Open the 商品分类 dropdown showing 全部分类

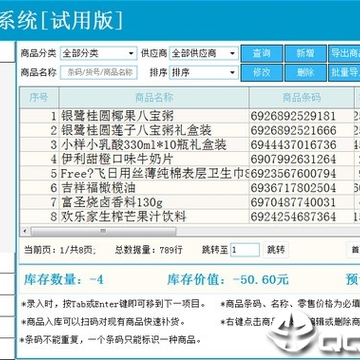(x=99, y=53)
